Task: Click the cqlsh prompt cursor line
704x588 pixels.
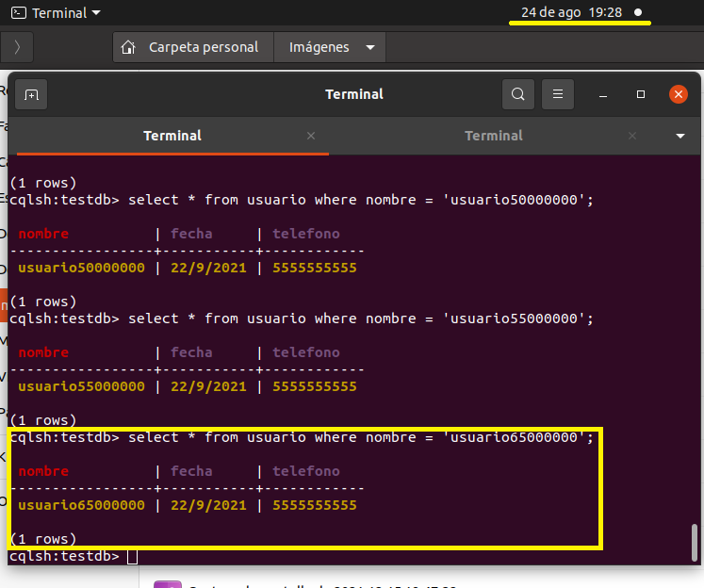Action: click(x=74, y=556)
